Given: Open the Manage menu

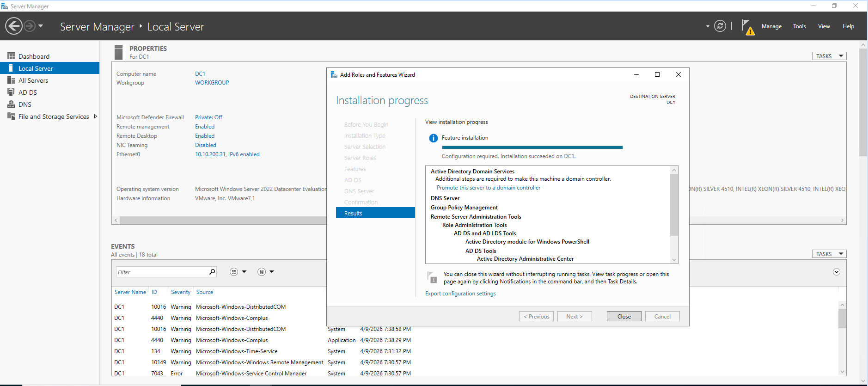Looking at the screenshot, I should 771,26.
